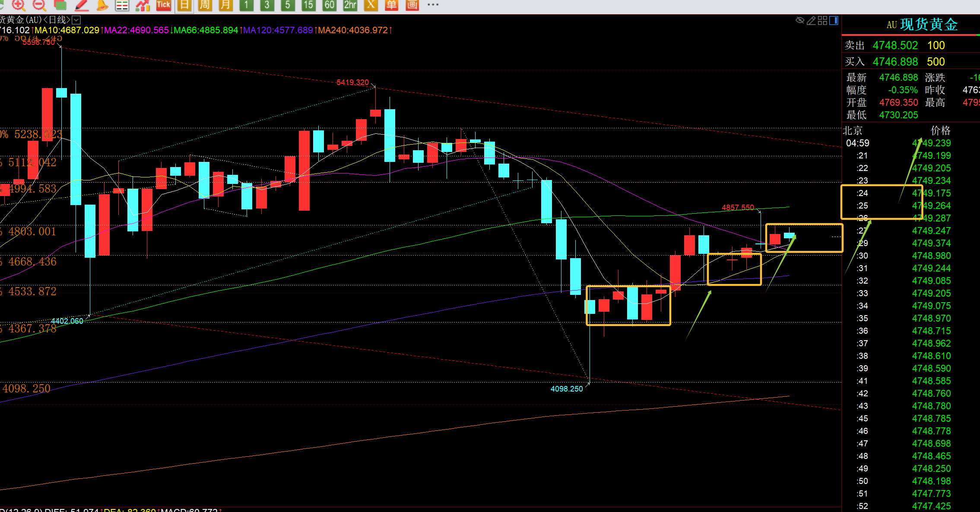Open the chart period dropdown arrow
The image size is (980, 512).
[x=76, y=20]
